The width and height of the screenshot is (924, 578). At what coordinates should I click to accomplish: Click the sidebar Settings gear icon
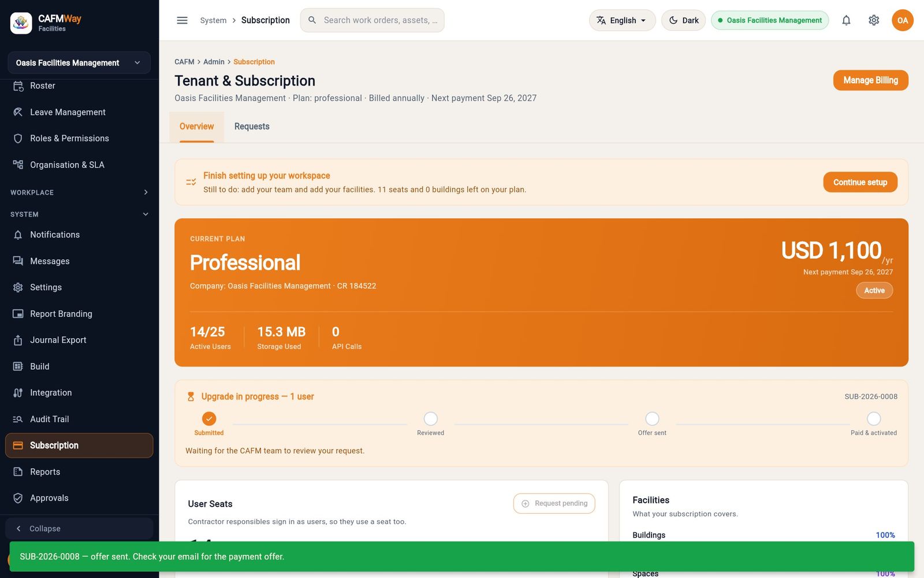point(18,287)
